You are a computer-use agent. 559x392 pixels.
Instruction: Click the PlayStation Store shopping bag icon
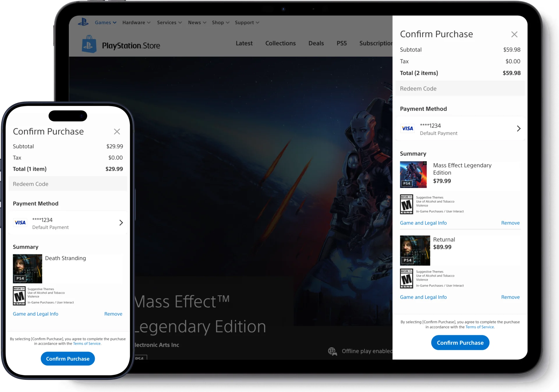[x=89, y=44]
